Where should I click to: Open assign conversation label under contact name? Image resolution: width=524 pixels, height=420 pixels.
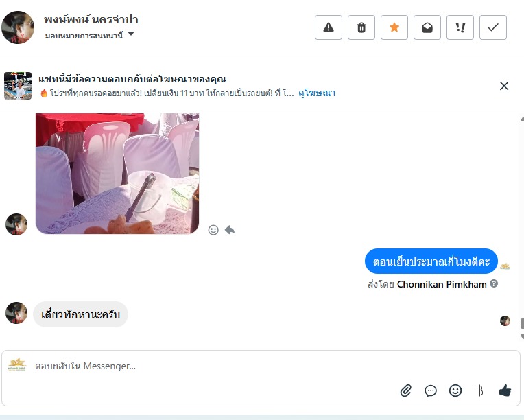pyautogui.click(x=84, y=36)
